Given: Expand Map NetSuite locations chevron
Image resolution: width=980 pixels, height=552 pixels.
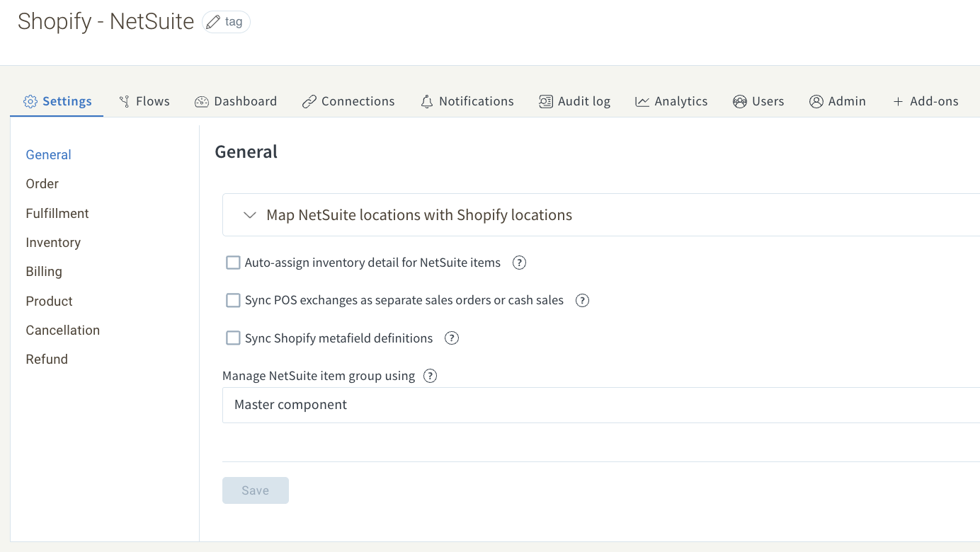Looking at the screenshot, I should point(250,215).
